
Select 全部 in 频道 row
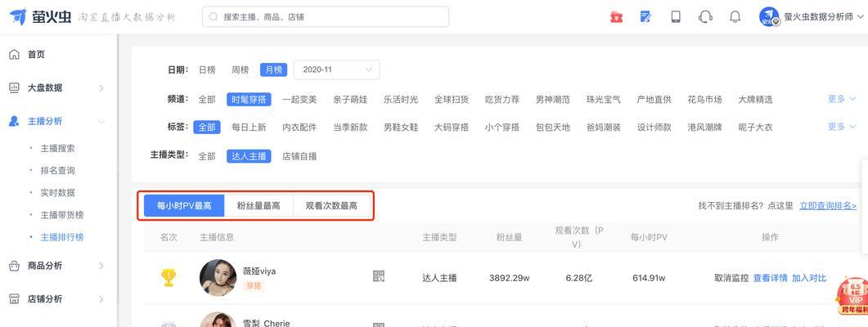click(207, 100)
